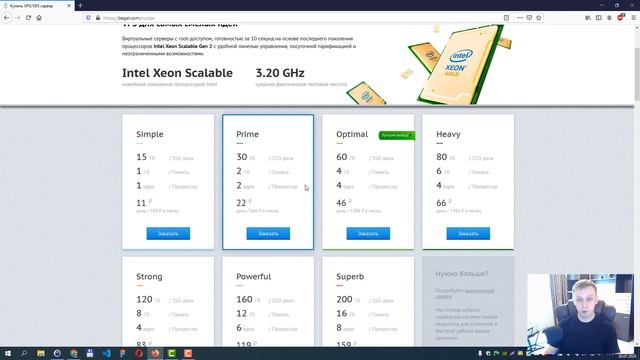Order the Heavy plan

(468, 233)
